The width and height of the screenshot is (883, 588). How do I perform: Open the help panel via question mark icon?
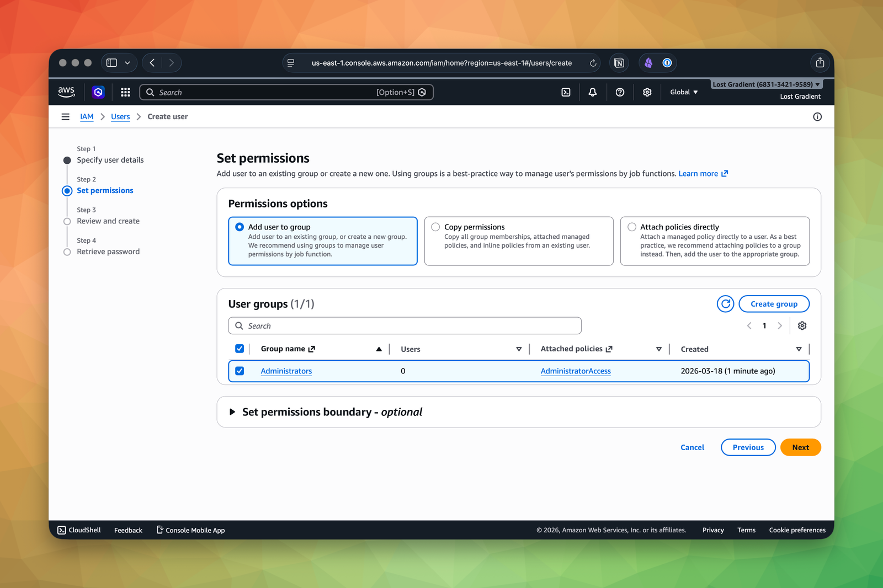click(x=620, y=92)
